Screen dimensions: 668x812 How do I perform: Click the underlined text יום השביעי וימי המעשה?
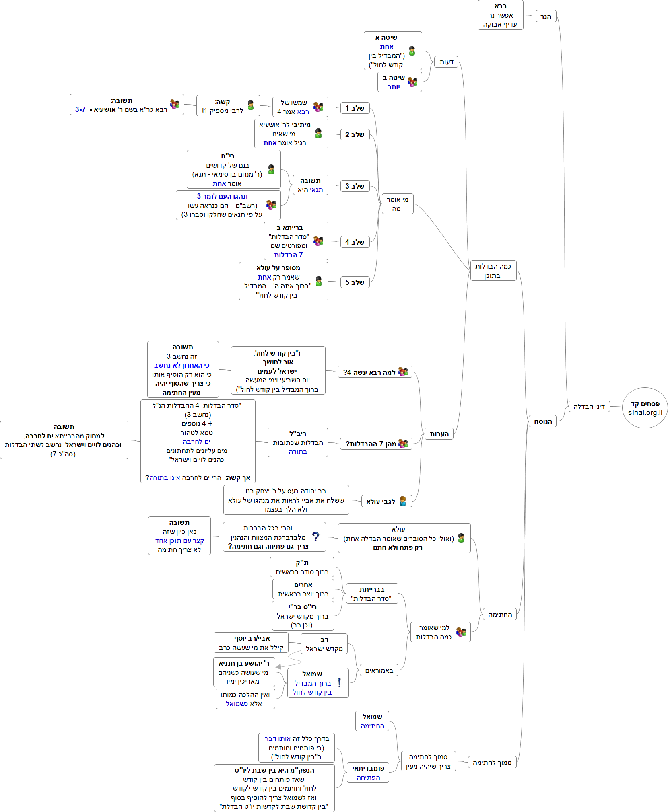click(x=278, y=380)
